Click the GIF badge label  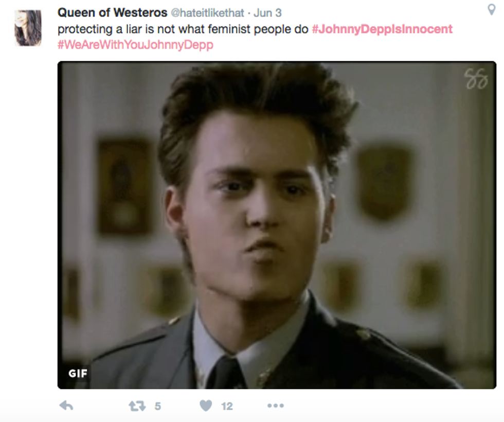coord(78,374)
